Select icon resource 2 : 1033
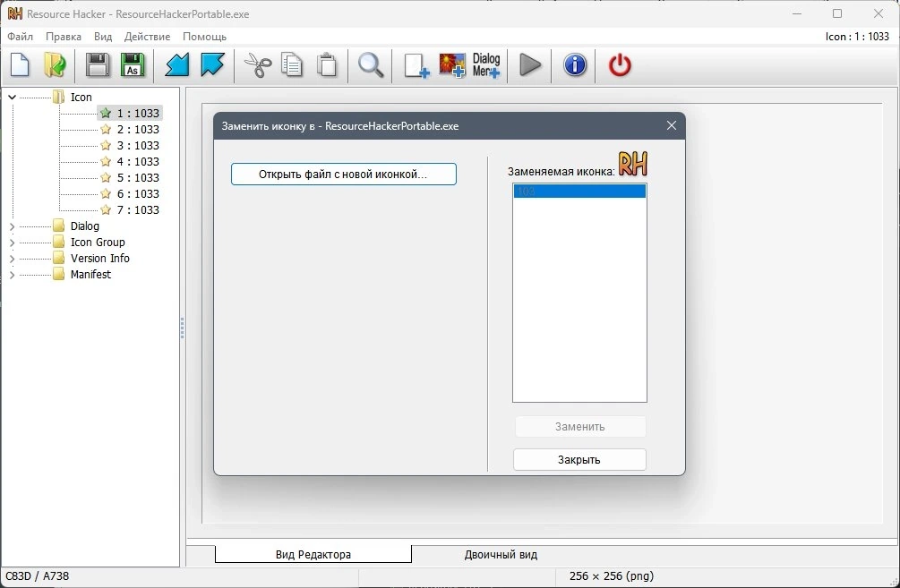 point(138,129)
